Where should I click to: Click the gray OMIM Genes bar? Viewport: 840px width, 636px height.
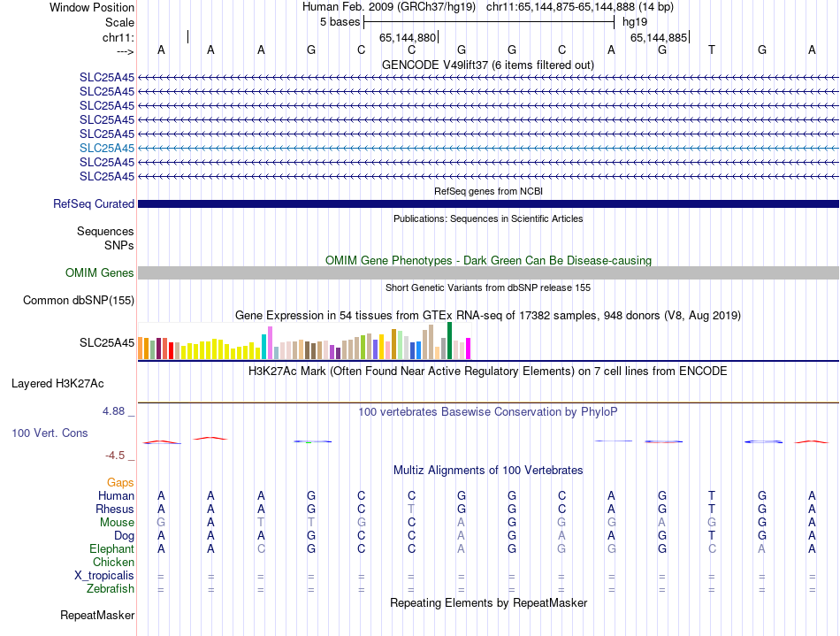click(x=488, y=272)
